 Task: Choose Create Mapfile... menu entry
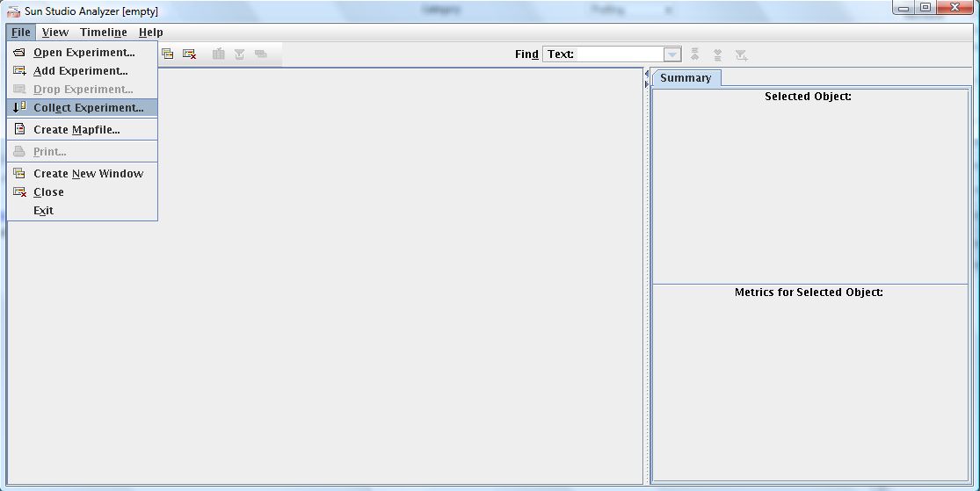click(82, 129)
